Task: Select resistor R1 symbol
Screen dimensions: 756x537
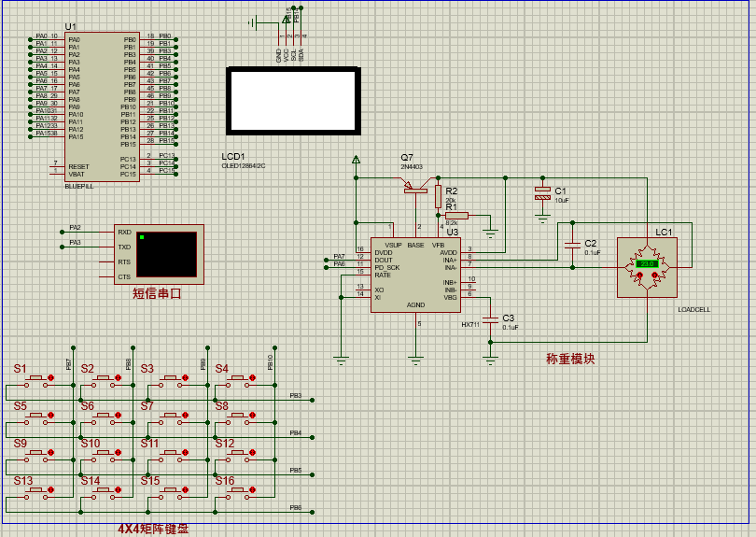Action: click(x=456, y=216)
